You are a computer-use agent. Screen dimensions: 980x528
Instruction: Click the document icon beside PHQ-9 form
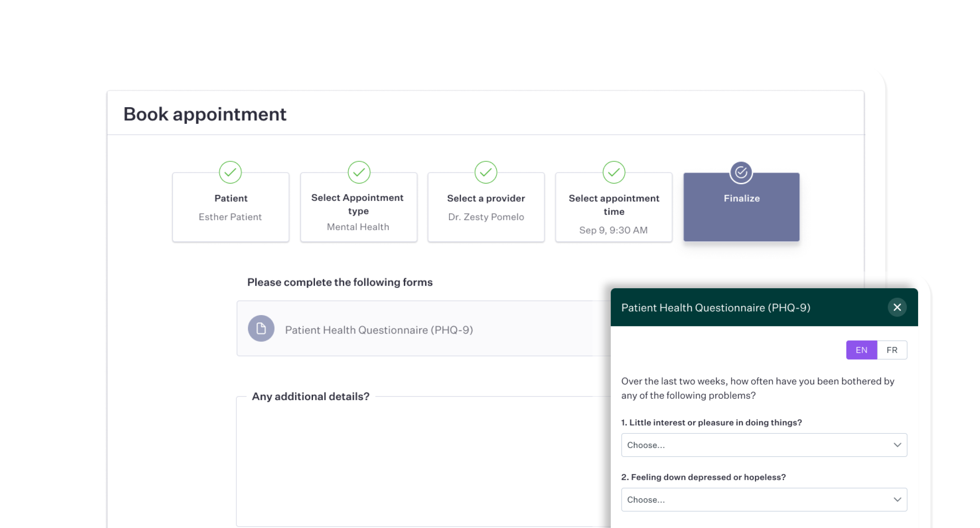[x=261, y=328]
